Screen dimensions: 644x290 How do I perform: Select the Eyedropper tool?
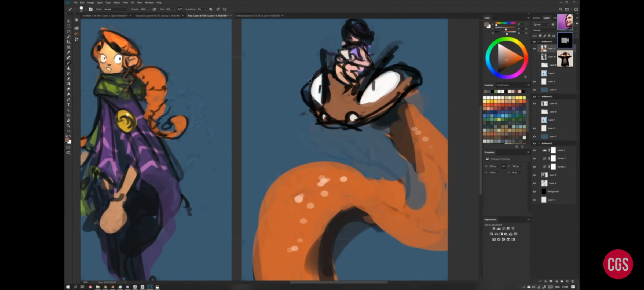[x=68, y=52]
